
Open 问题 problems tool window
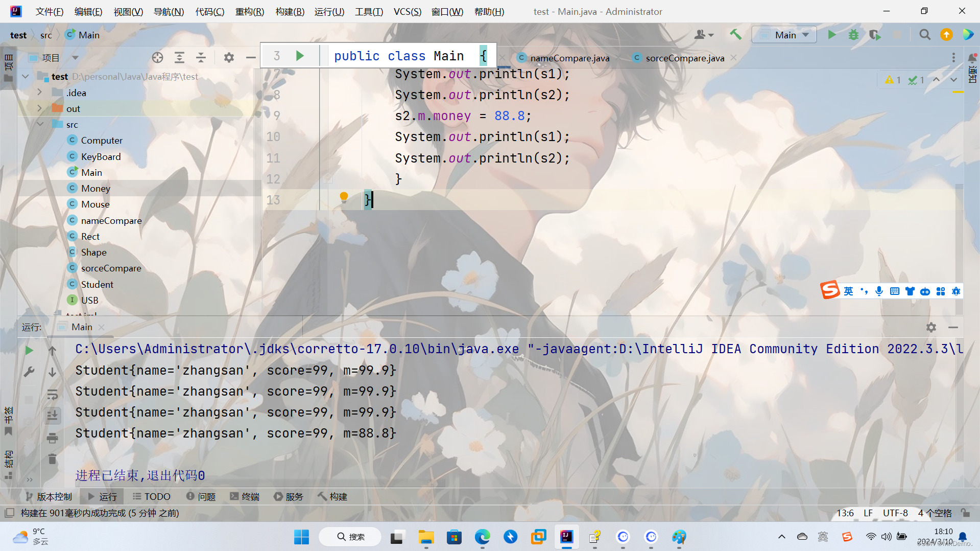point(201,497)
